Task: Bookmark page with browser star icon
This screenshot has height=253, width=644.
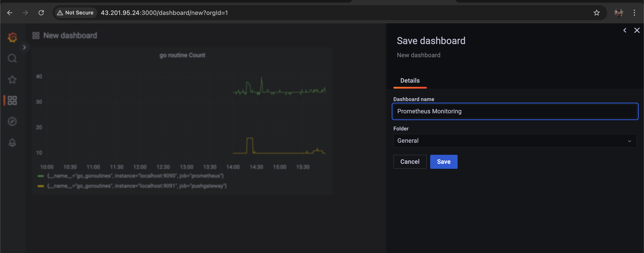Action: (x=596, y=13)
